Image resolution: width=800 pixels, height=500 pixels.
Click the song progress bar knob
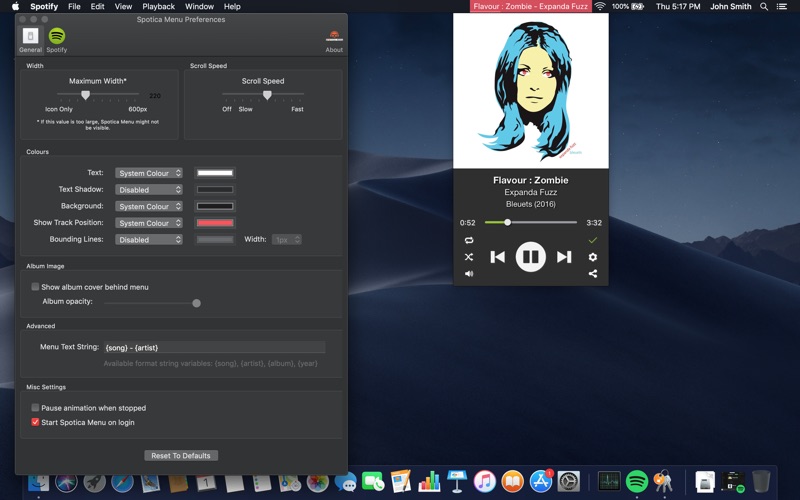(507, 222)
